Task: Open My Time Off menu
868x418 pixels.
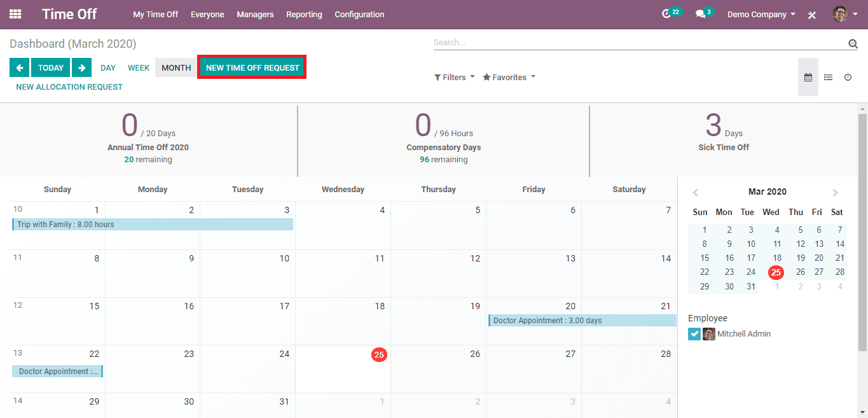Action: coord(155,14)
